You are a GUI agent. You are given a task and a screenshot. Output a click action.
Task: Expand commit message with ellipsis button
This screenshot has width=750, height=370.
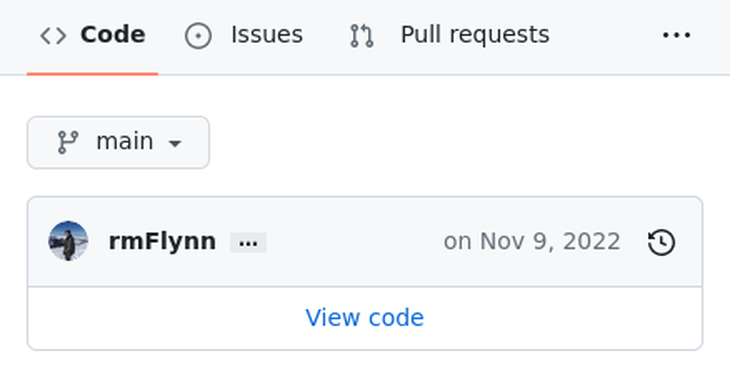pyautogui.click(x=248, y=243)
